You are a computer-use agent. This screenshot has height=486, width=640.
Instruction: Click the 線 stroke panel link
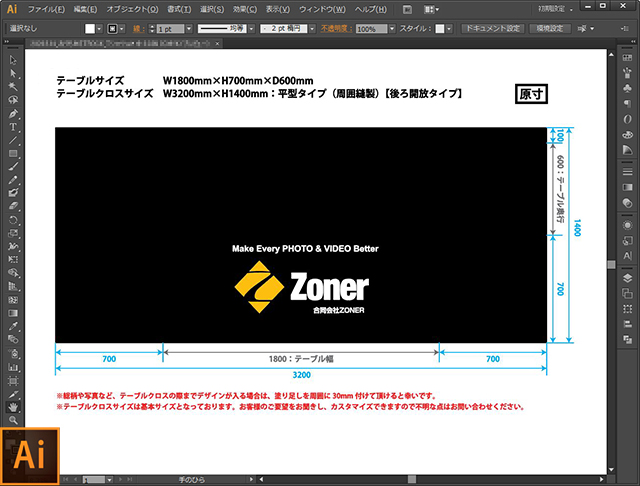138,29
